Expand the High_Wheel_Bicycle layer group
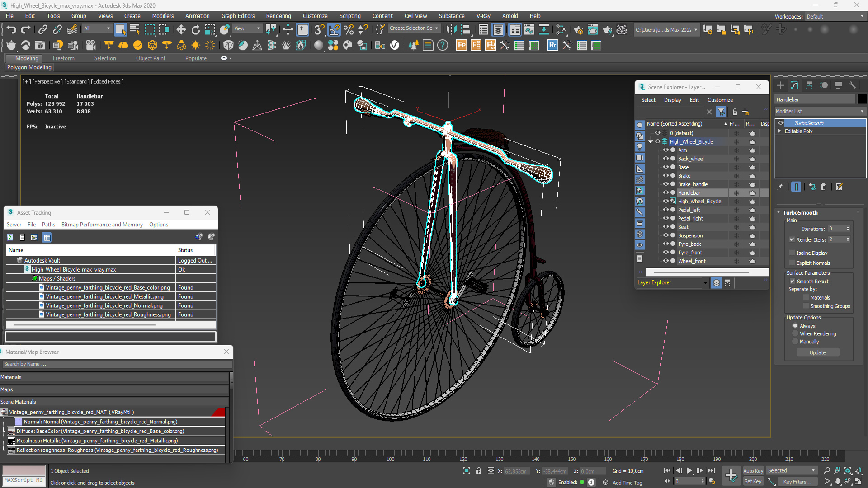Viewport: 868px width, 488px height. click(652, 141)
